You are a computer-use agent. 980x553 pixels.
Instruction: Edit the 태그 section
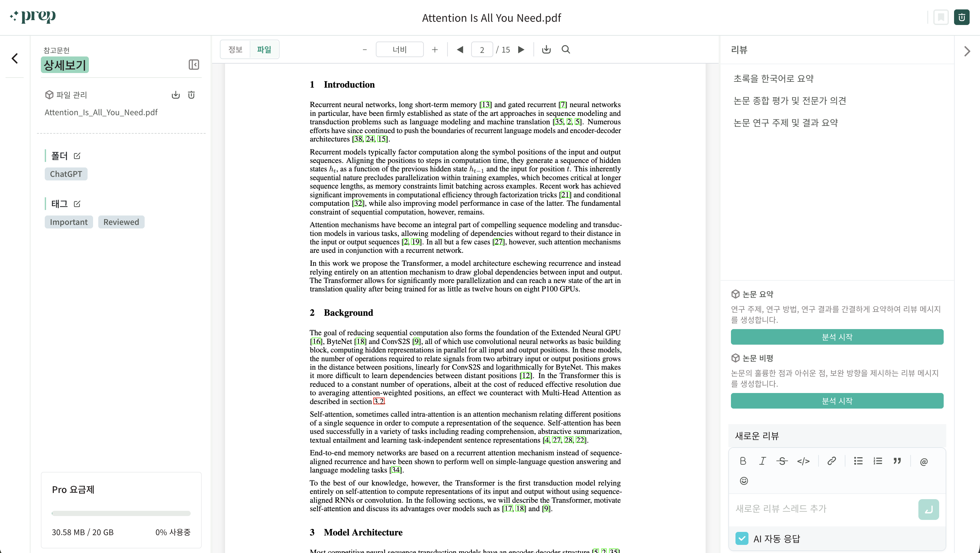(77, 203)
